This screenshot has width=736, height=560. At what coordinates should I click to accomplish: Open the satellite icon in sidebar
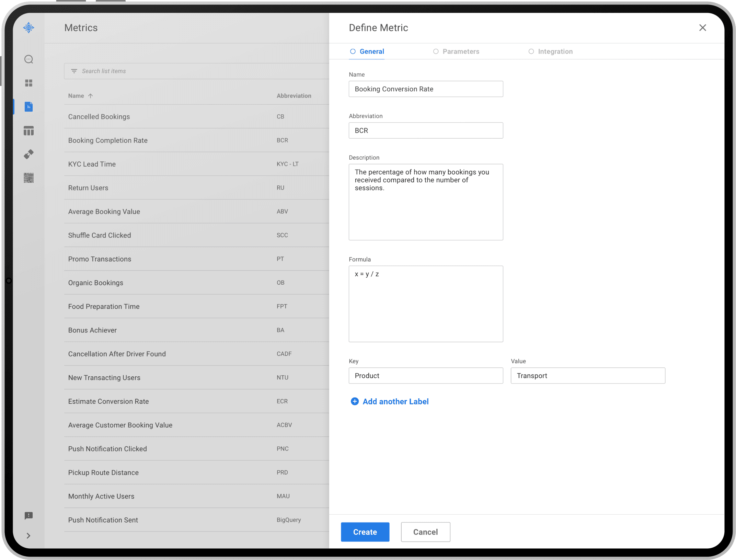pyautogui.click(x=28, y=154)
